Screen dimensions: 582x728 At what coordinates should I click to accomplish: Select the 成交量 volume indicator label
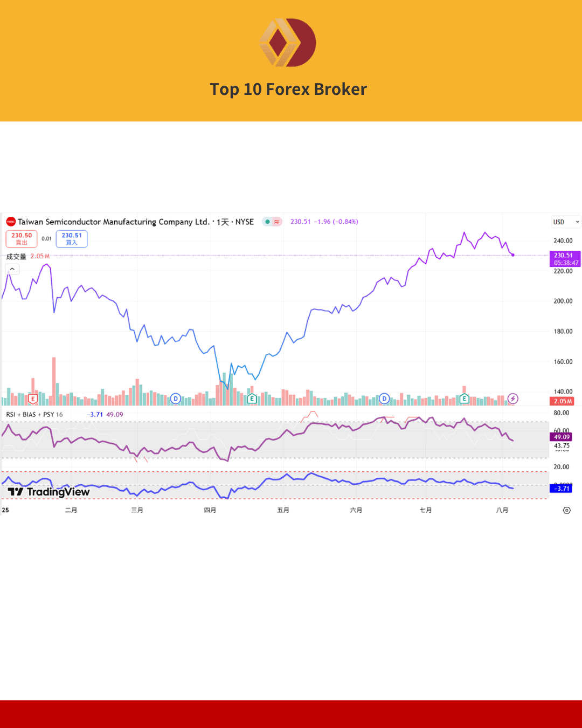click(x=16, y=257)
